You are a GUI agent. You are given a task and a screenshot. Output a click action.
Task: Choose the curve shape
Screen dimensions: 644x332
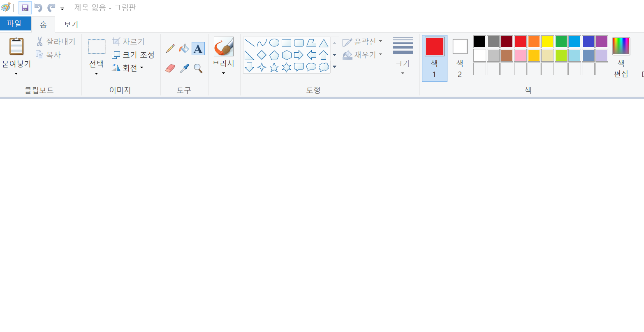coord(262,43)
